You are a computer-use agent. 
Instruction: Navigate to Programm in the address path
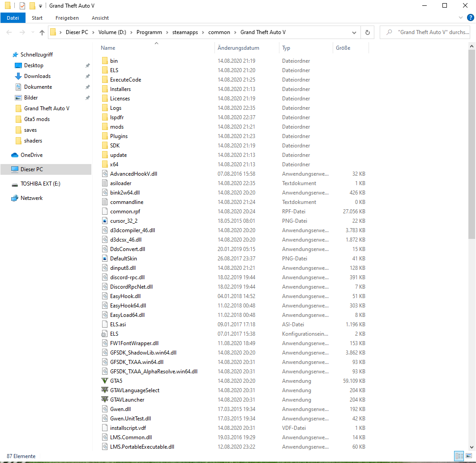point(149,32)
